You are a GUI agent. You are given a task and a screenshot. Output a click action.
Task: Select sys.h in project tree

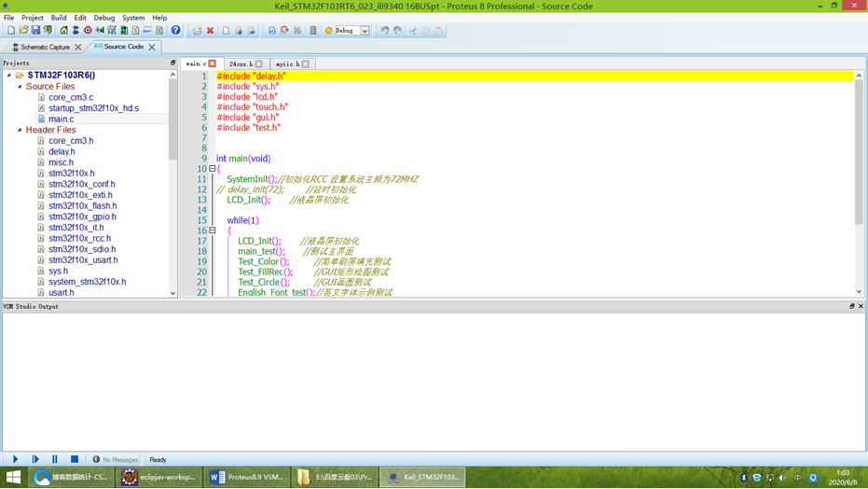click(x=58, y=271)
